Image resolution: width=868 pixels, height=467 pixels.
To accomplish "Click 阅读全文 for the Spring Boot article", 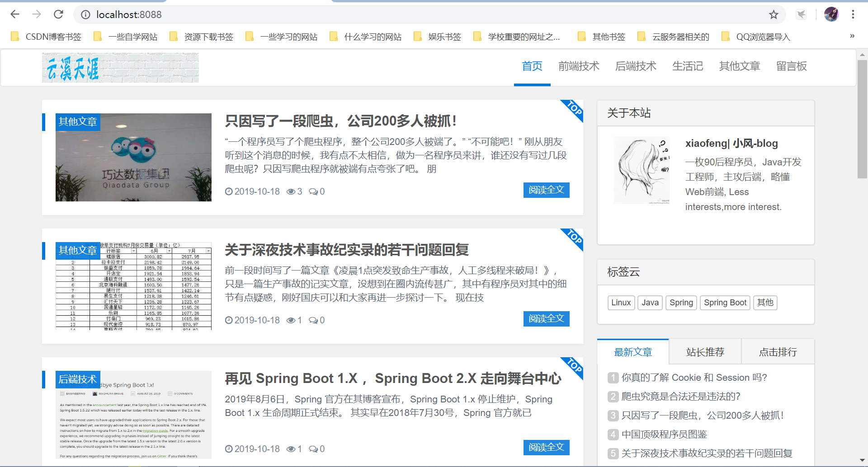I will [x=546, y=448].
